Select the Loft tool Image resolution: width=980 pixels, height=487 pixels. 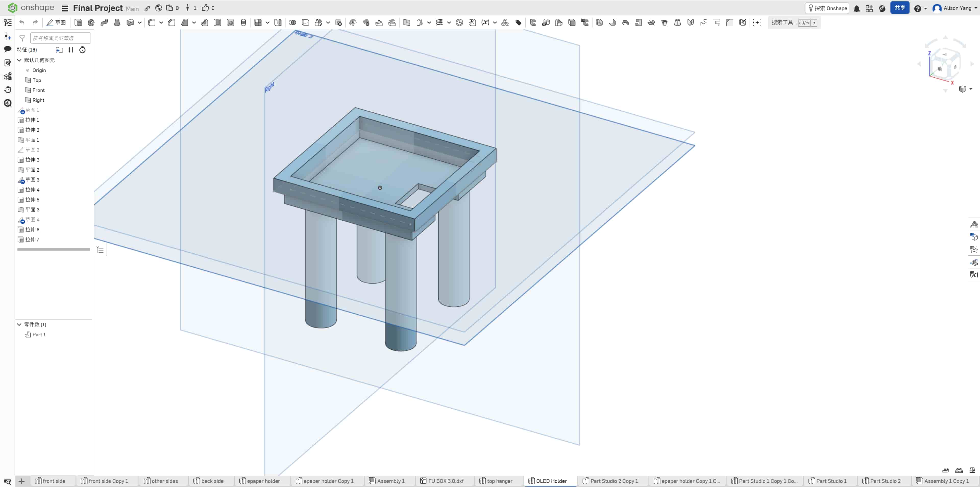tap(117, 22)
